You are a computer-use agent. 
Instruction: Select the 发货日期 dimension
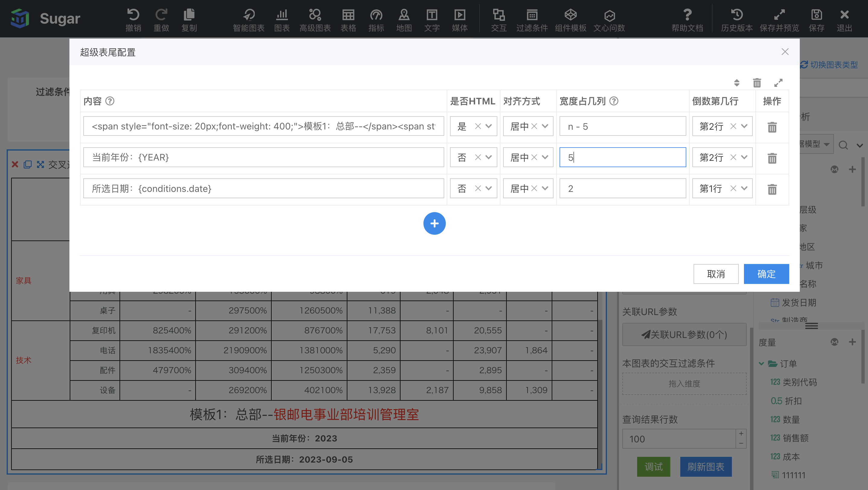click(x=793, y=302)
